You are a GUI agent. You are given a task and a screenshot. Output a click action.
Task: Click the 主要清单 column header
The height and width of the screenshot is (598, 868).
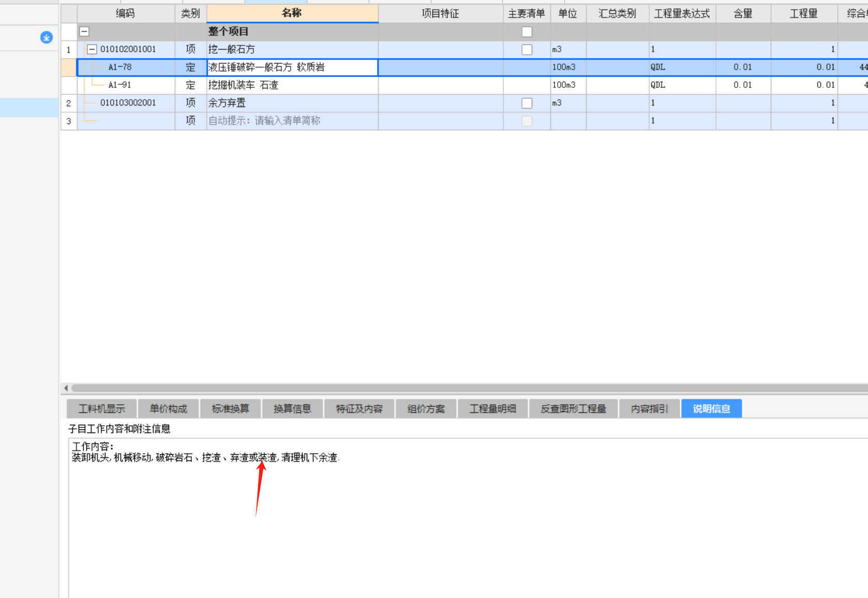click(x=527, y=13)
